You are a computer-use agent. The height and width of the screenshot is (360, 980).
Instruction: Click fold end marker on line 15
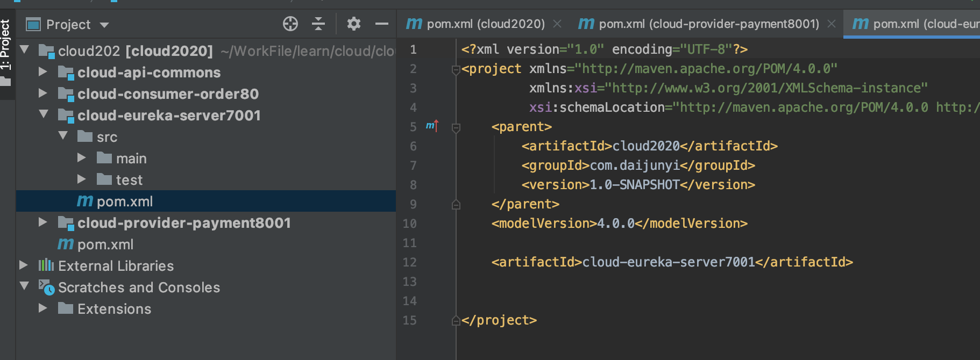(456, 320)
